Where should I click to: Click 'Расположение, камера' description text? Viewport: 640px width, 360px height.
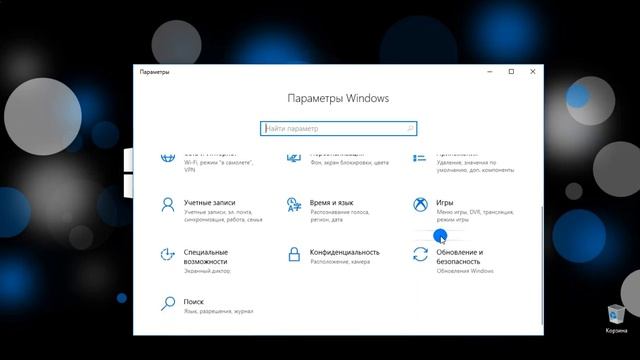[x=340, y=262]
